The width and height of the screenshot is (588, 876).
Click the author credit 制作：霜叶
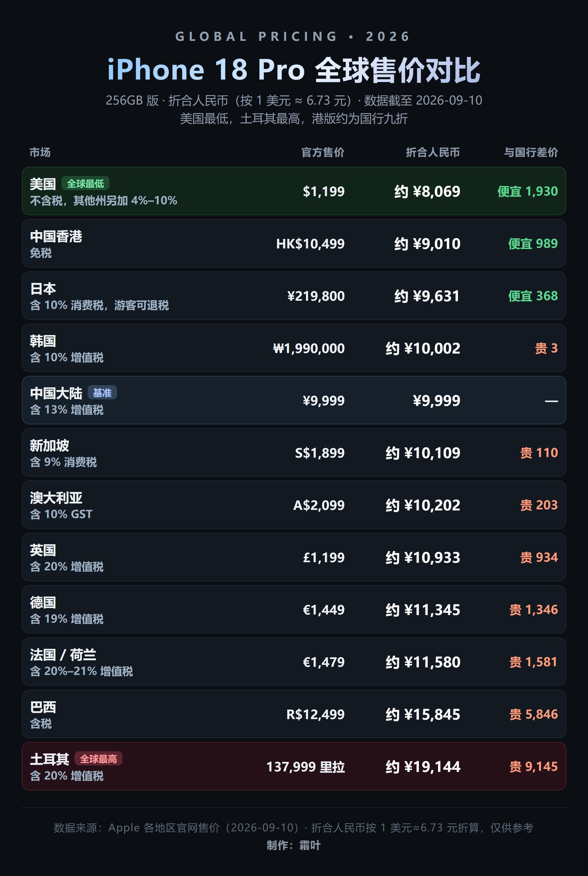click(294, 845)
